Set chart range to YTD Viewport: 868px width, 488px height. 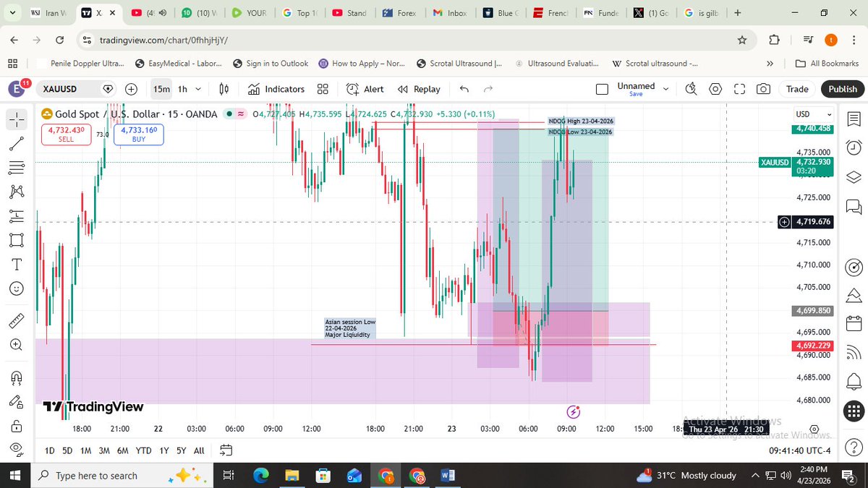click(x=144, y=450)
